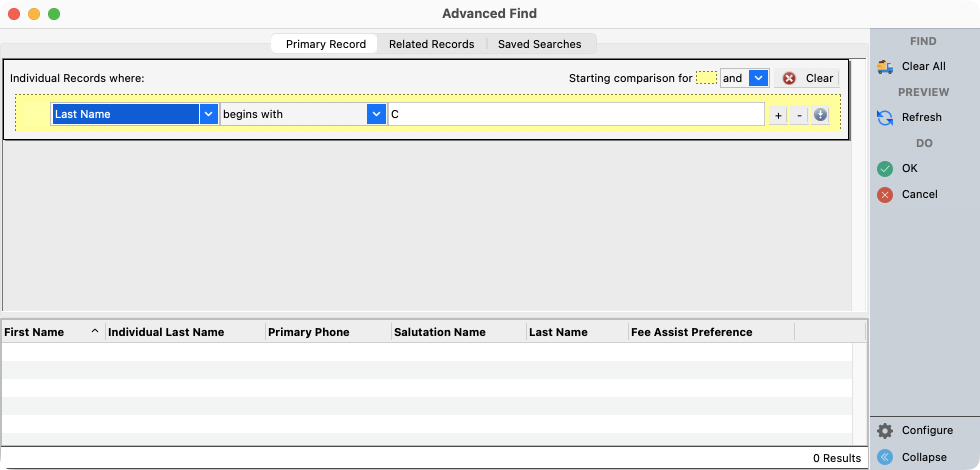The height and width of the screenshot is (470, 980).
Task: Click the green OK checkmark icon
Action: tap(885, 168)
